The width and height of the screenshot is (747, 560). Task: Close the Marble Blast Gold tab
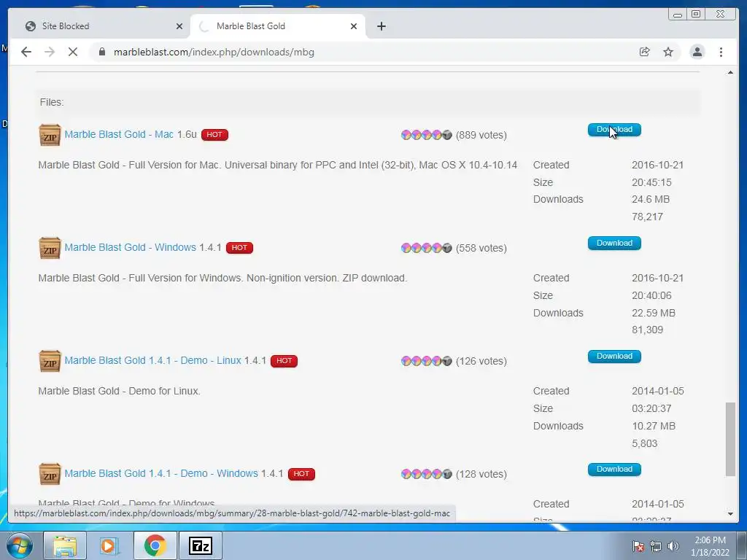(x=354, y=26)
